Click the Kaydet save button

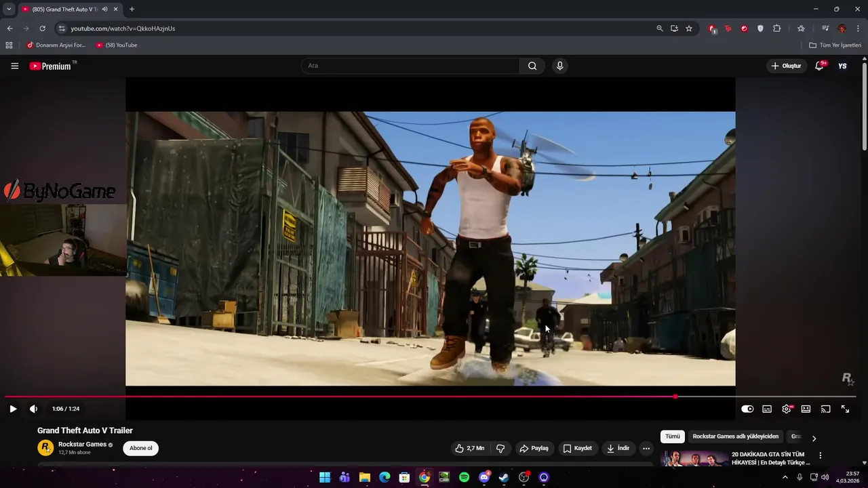tap(577, 448)
